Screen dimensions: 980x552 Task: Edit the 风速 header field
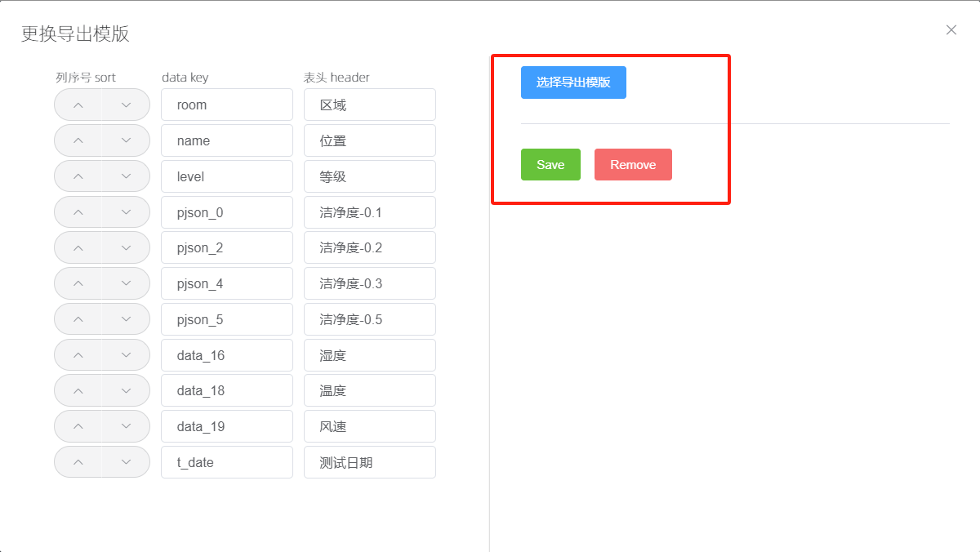pyautogui.click(x=369, y=426)
